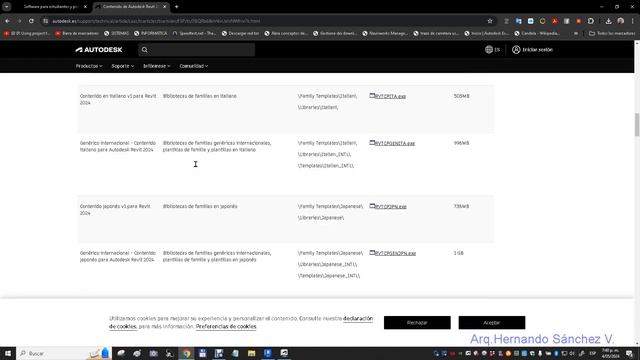Open 'Preferencias de cookies' link
Screen dimensions: 640x360
pyautogui.click(x=226, y=327)
